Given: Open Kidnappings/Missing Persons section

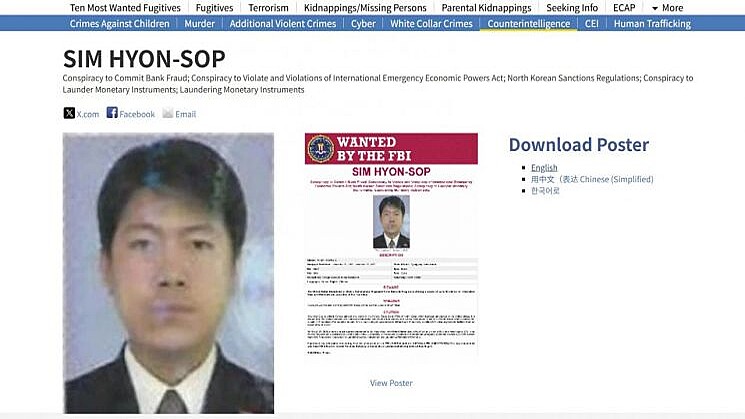Looking at the screenshot, I should click(365, 8).
